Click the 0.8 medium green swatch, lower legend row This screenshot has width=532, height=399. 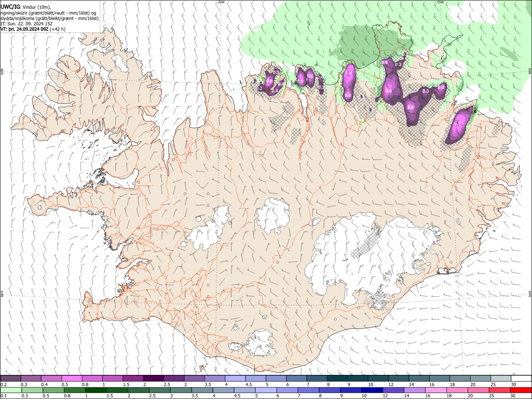75,390
